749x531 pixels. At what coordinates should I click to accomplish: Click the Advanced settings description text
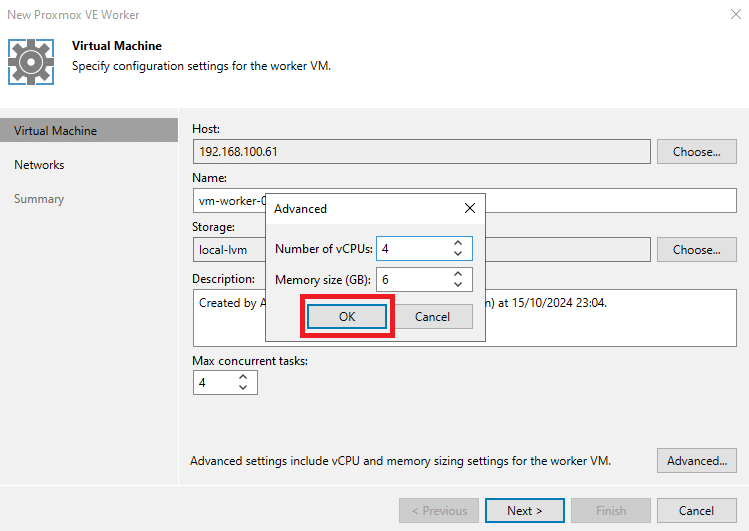400,461
